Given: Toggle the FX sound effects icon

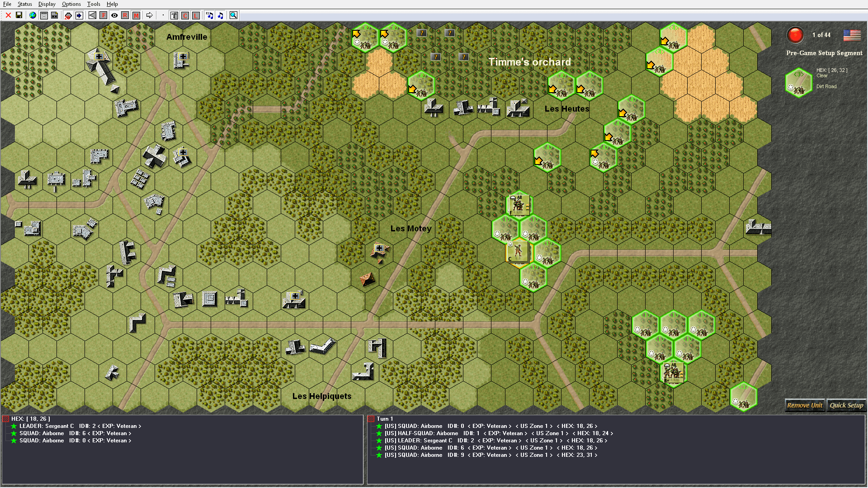Looking at the screenshot, I should (209, 15).
